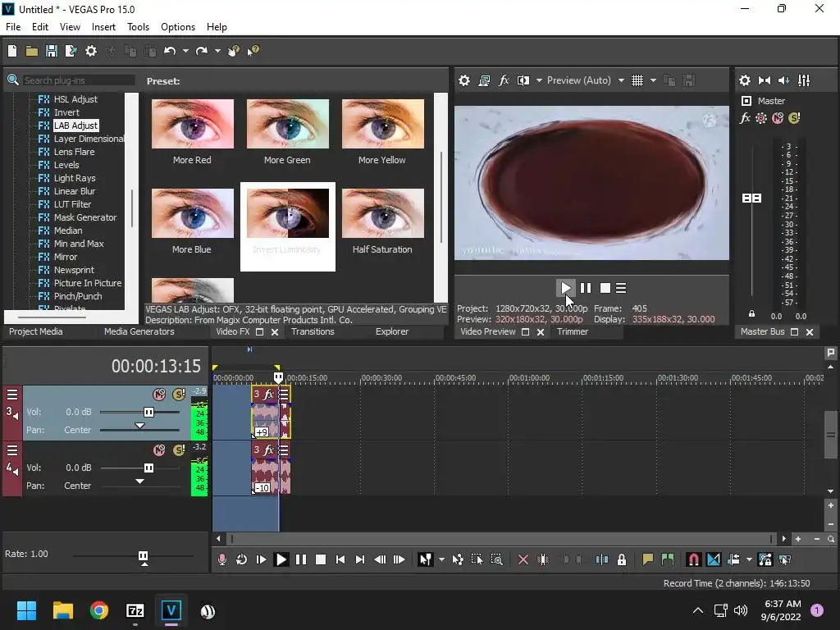Toggle Lock Event padlock in bottom toolbar
This screenshot has height=630, width=840.
(622, 559)
